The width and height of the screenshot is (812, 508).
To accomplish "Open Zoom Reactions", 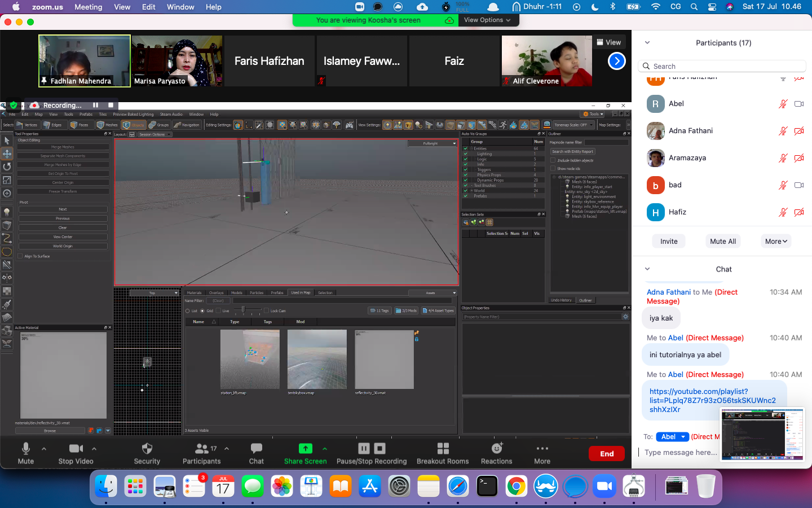I will 496,453.
